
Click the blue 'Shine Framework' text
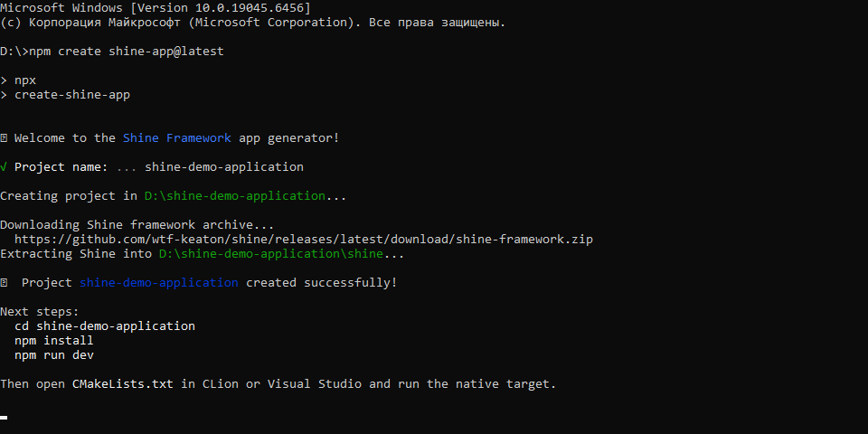[177, 137]
